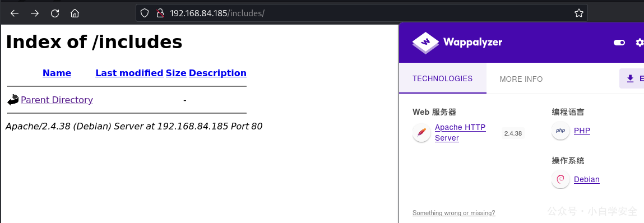The width and height of the screenshot is (644, 223).
Task: Go back using the browser back arrow
Action: [x=15, y=13]
